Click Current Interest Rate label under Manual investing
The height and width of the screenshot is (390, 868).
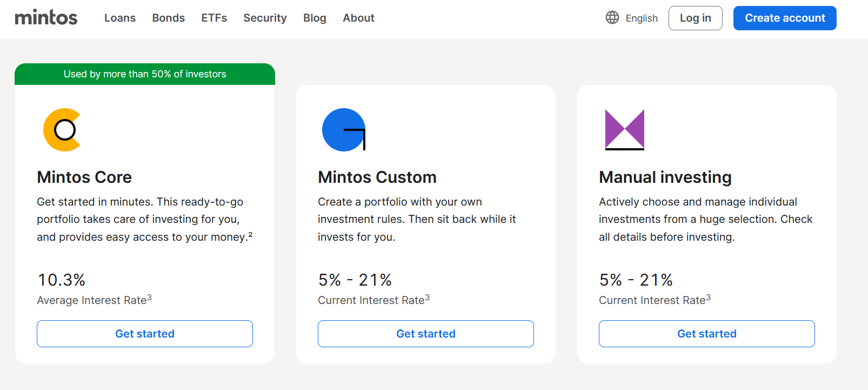pyautogui.click(x=655, y=300)
